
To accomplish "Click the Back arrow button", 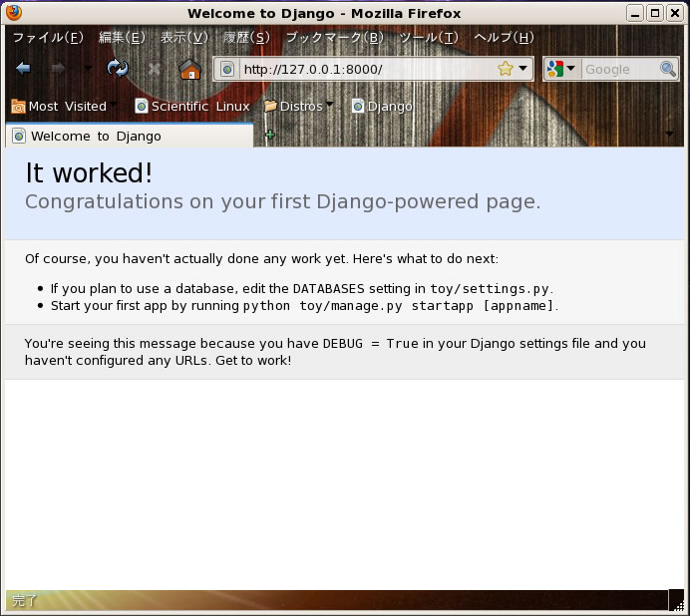I will [x=23, y=68].
